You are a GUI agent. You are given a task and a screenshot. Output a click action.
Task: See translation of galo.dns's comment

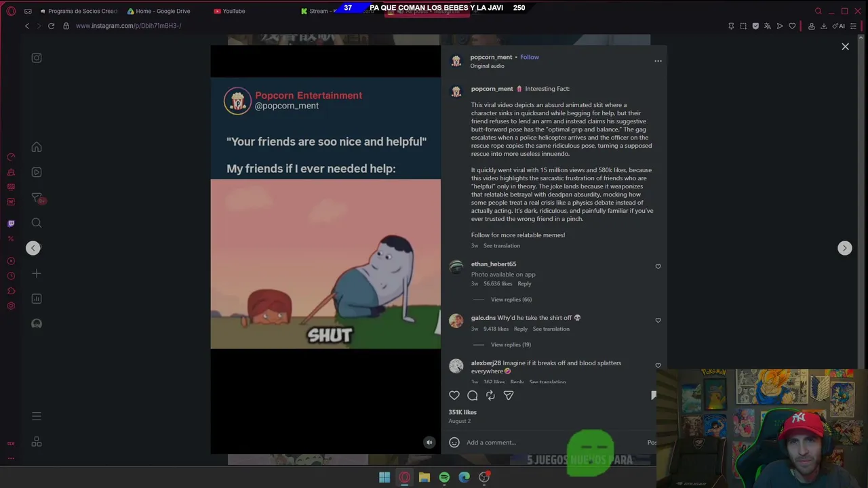551,329
